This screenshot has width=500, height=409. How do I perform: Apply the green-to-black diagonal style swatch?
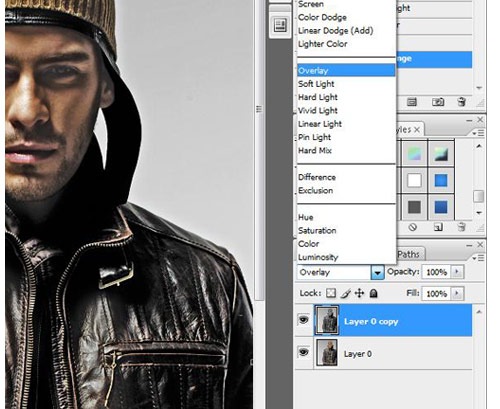[441, 154]
